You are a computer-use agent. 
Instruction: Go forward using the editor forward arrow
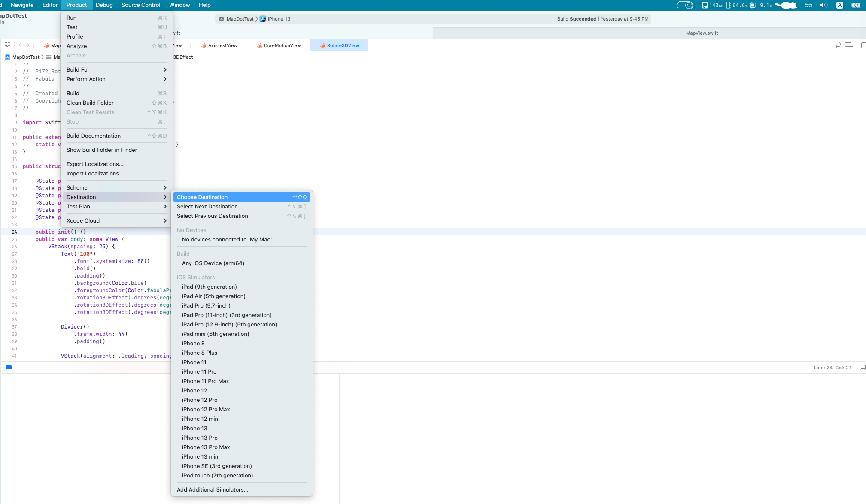(28, 45)
